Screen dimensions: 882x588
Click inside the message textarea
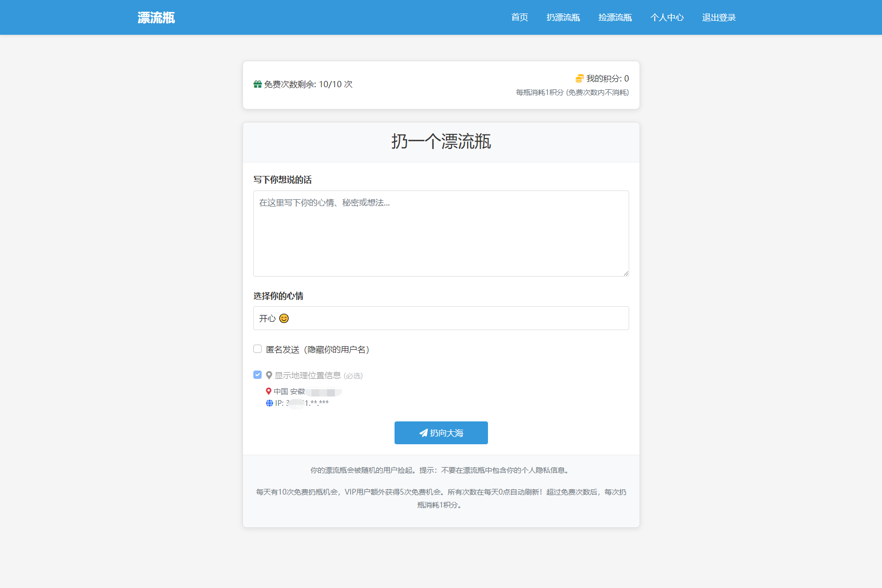tap(441, 233)
